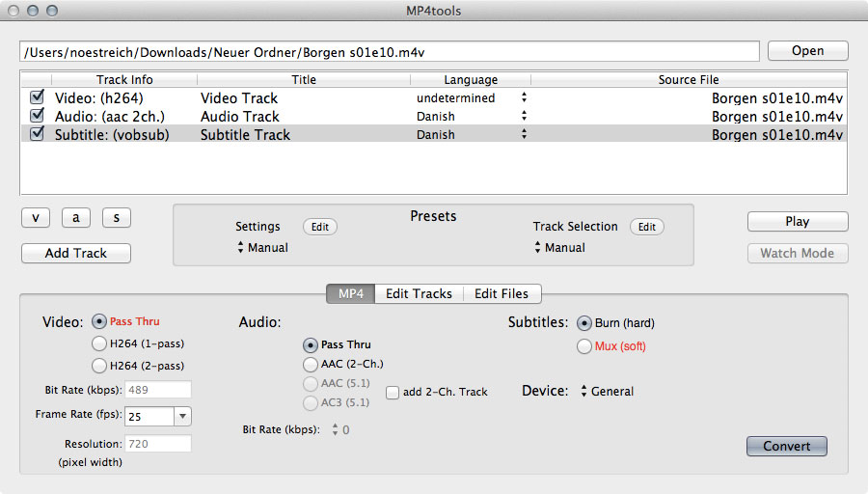Select Mux (soft) subtitles option
The height and width of the screenshot is (494, 868).
[x=583, y=346]
